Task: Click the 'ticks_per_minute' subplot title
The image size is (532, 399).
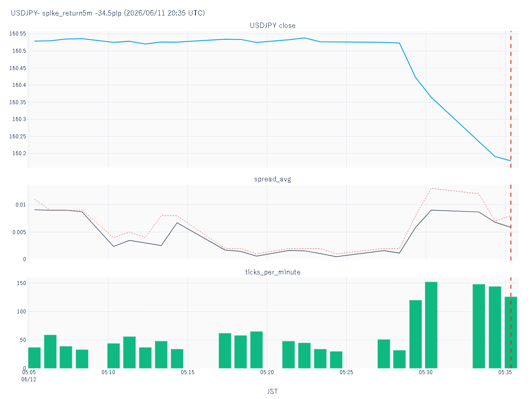Action: pos(273,272)
